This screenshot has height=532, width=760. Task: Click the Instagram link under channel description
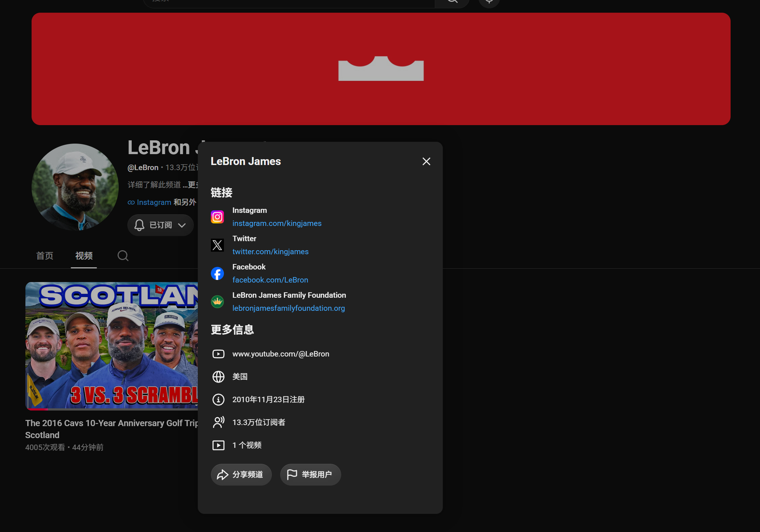coord(154,202)
